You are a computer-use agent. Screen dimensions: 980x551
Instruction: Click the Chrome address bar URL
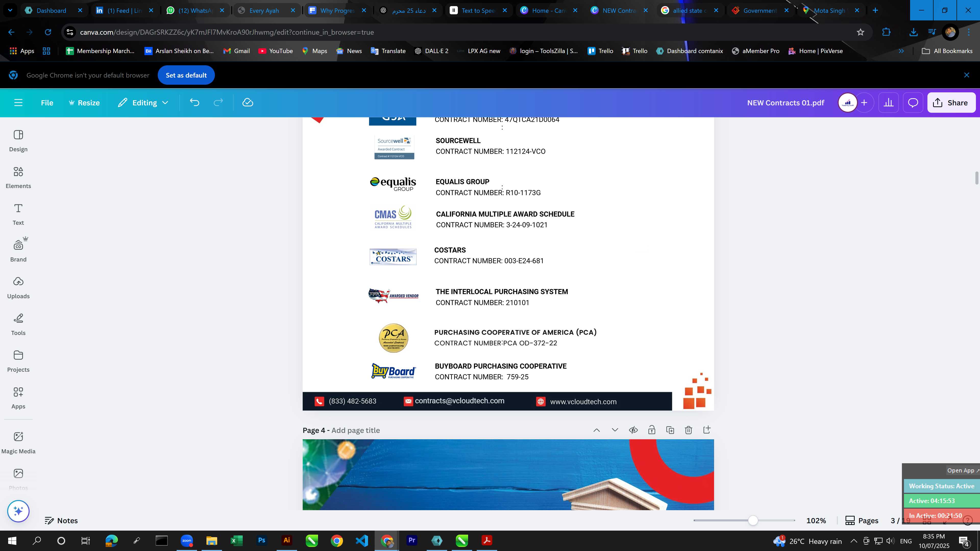[227, 32]
